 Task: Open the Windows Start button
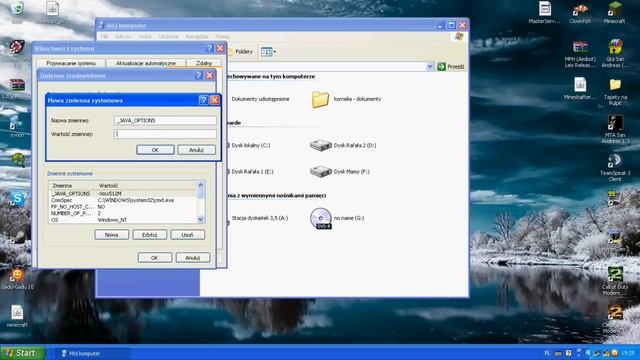(x=23, y=353)
